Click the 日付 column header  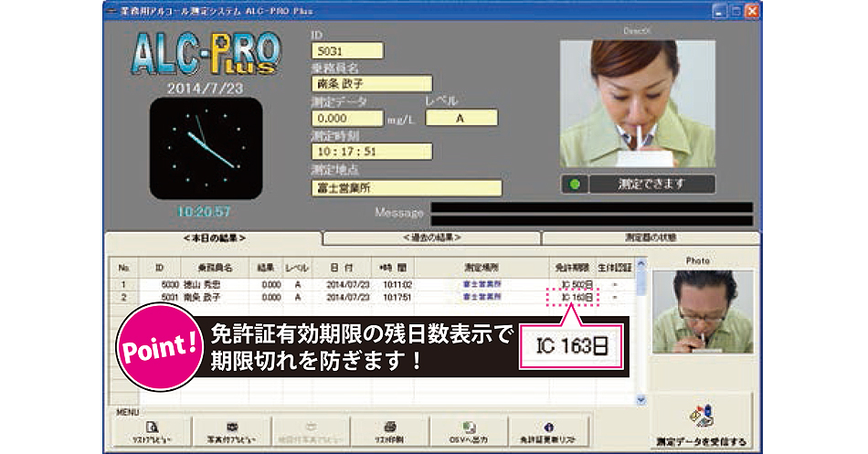click(342, 268)
